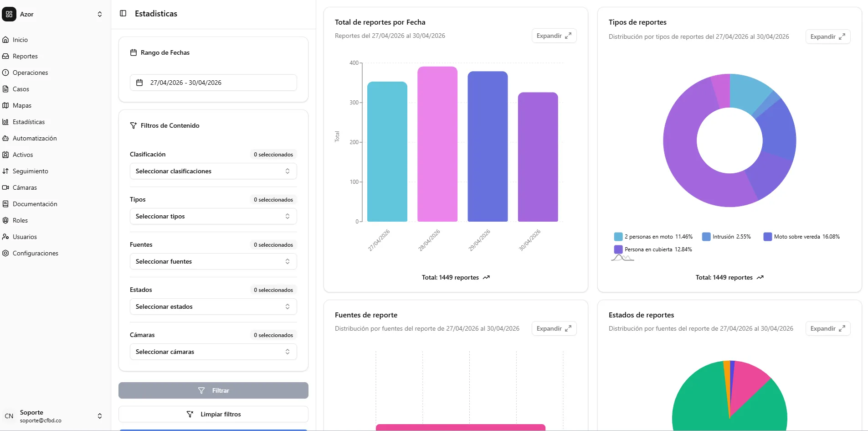Click the date range field 27/04/2026 - 30/04/2026
The height and width of the screenshot is (431, 868).
click(x=213, y=83)
